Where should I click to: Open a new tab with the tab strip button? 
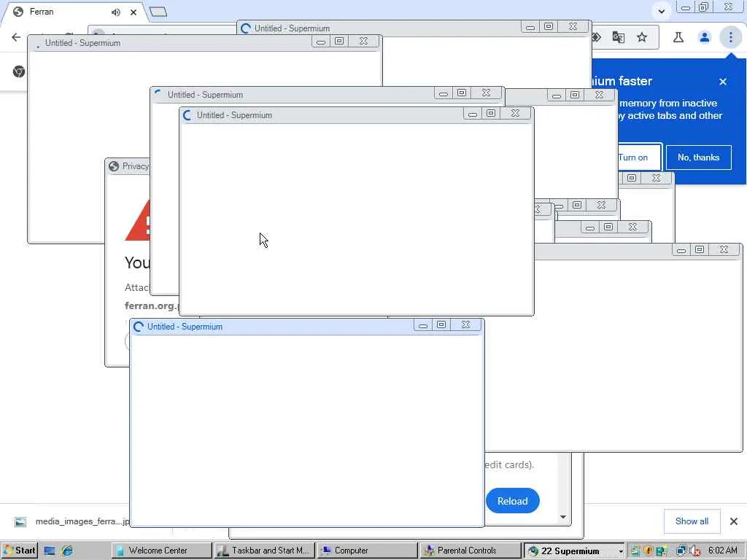click(158, 12)
